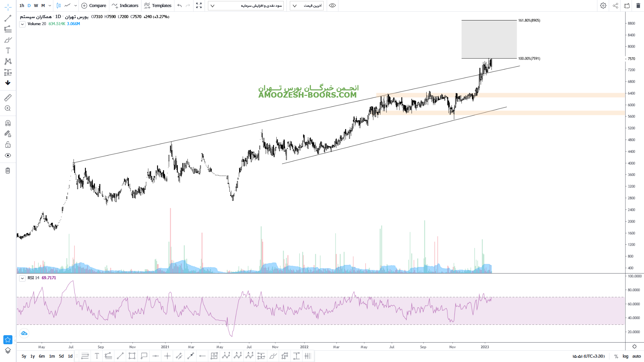Click the fullscreen mode icon

199,6
